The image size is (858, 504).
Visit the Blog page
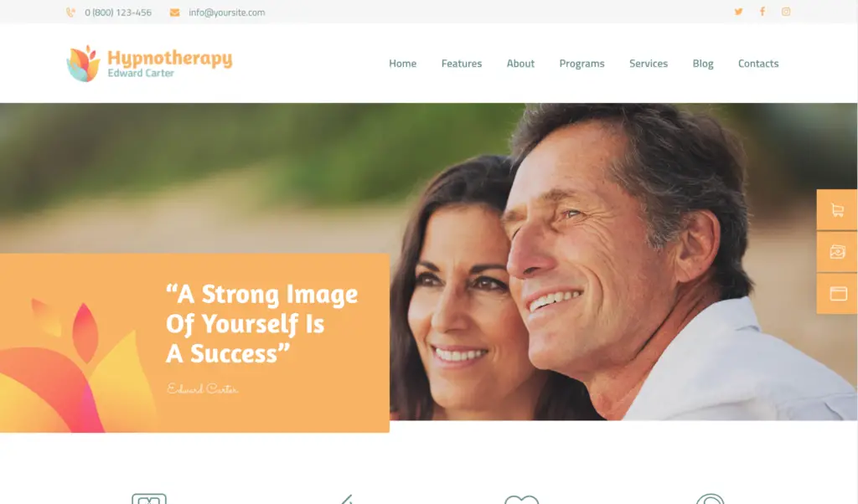[x=703, y=64]
